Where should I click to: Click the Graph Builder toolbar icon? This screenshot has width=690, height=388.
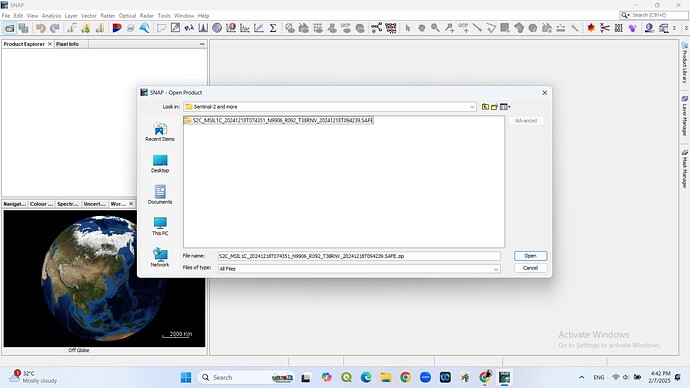point(376,28)
